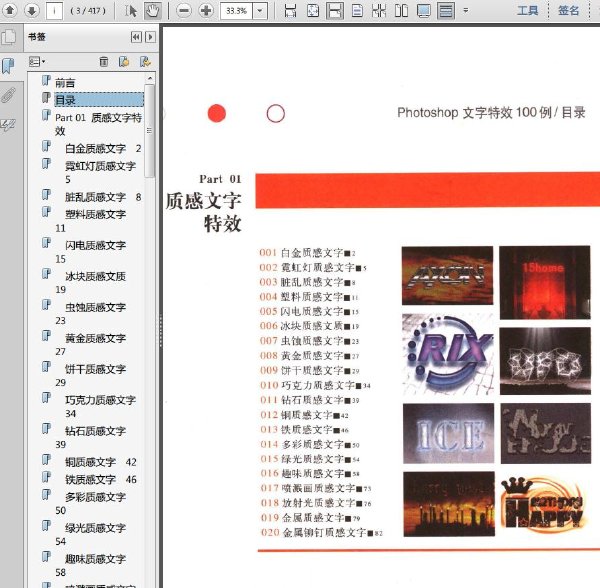This screenshot has height=588, width=600.
Task: Open bookmark options menu dropdown
Action: tap(37, 61)
